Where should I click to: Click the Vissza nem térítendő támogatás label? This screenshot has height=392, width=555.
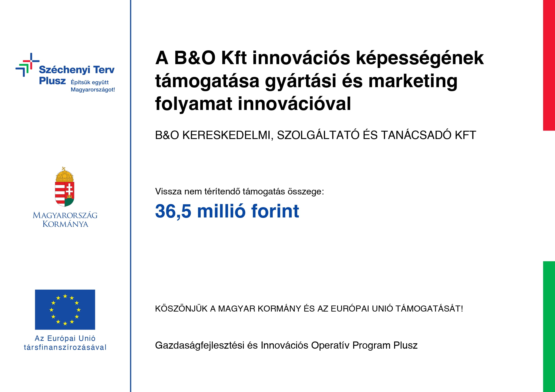239,192
